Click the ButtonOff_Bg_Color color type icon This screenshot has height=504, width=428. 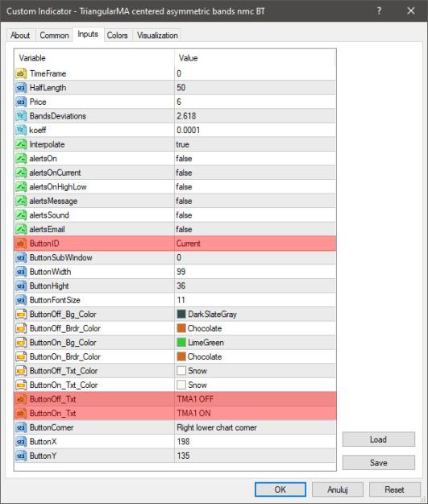pyautogui.click(x=21, y=314)
